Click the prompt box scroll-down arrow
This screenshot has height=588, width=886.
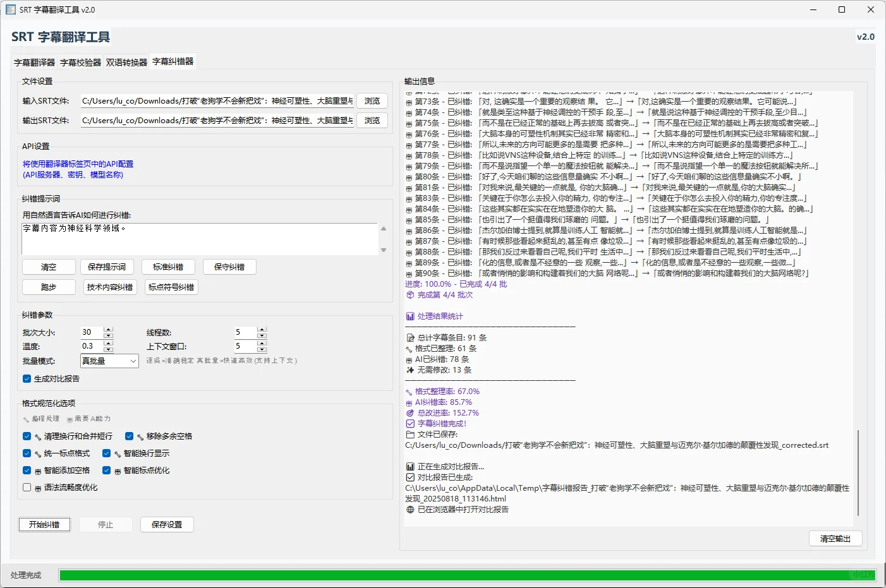coord(383,250)
